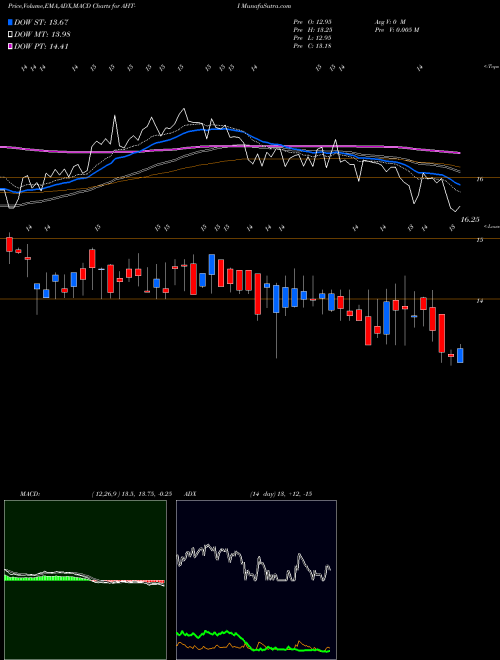
Task: Select the DOW PT: 14.41 label
Action: (41, 47)
